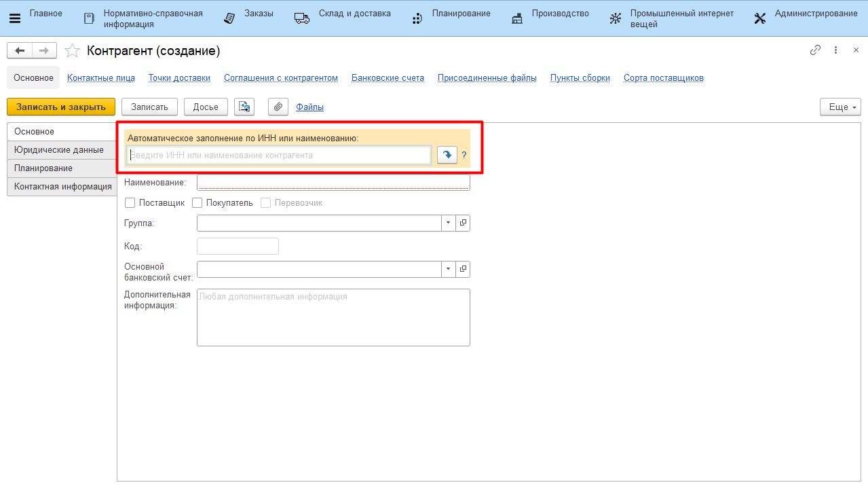Copy link to form using chain icon
Screen dimensions: 868x489
click(815, 50)
